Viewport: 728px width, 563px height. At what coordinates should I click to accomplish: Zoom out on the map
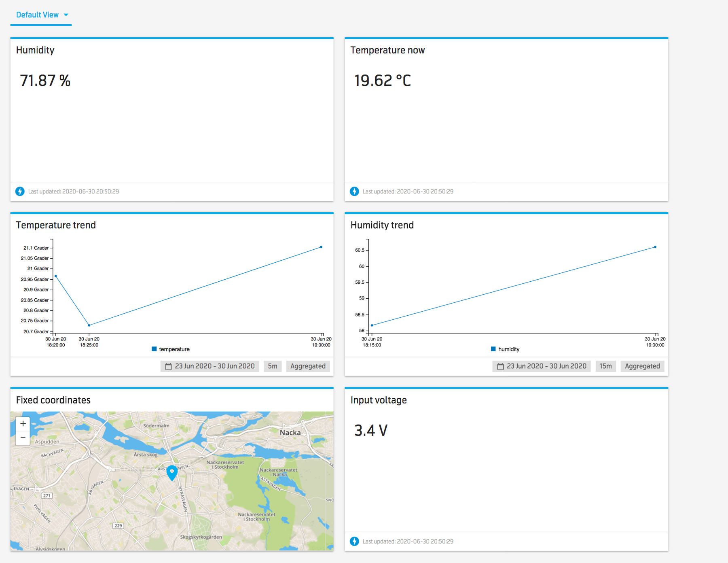(23, 438)
